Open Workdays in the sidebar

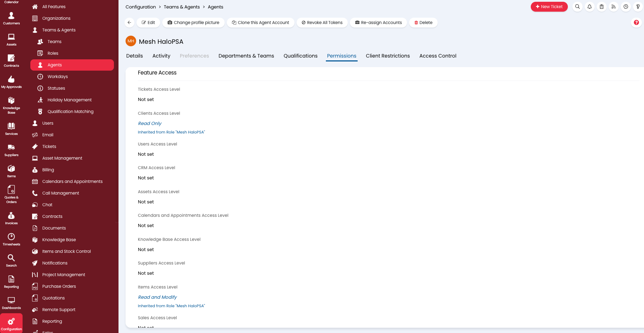click(72, 77)
